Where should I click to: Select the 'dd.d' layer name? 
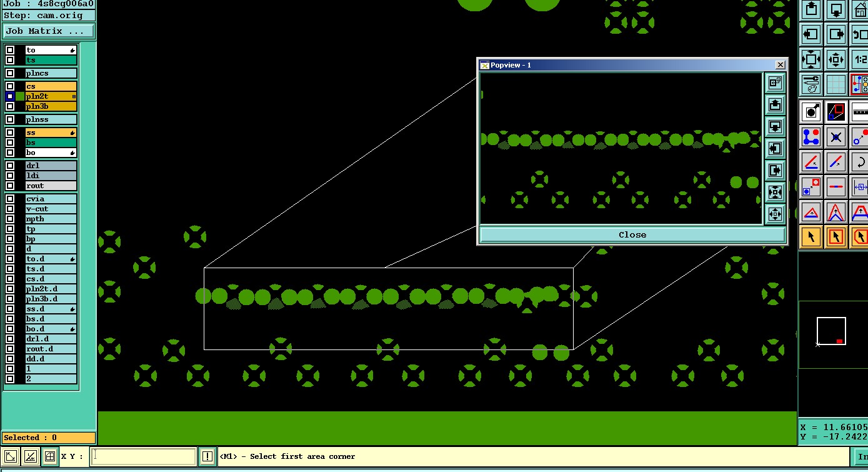point(51,359)
